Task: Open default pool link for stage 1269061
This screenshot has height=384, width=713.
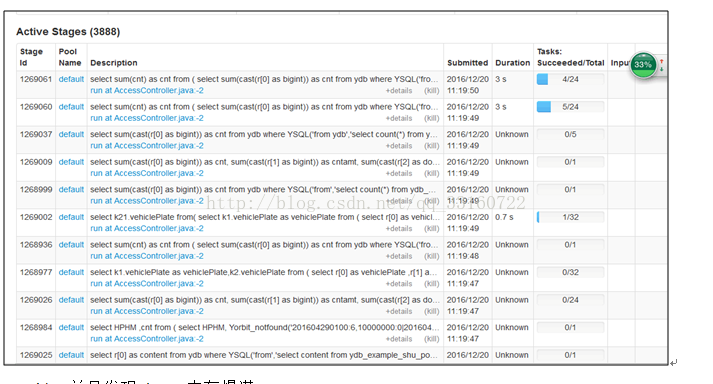Action: [x=71, y=79]
